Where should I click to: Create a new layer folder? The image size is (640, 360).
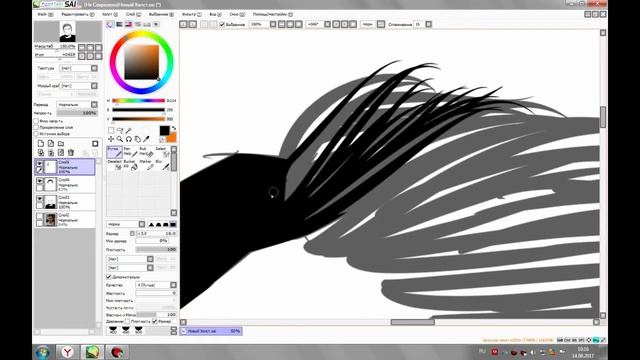point(61,144)
